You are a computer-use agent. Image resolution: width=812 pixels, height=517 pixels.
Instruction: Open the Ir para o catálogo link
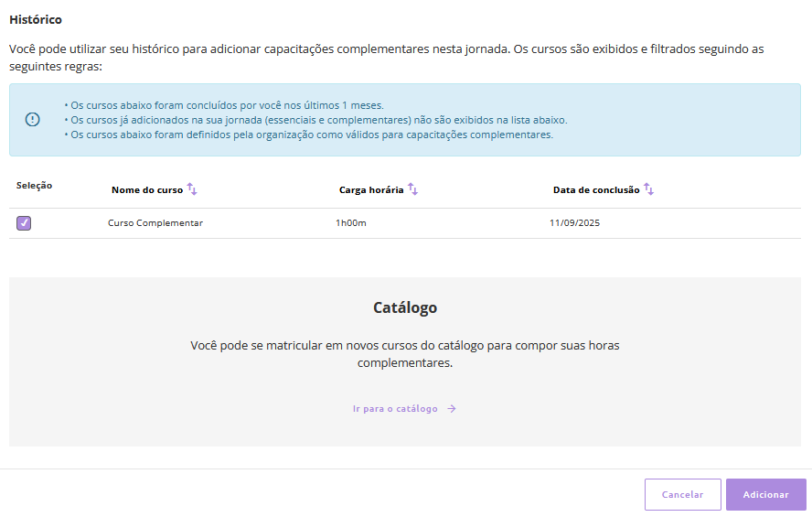395,409
